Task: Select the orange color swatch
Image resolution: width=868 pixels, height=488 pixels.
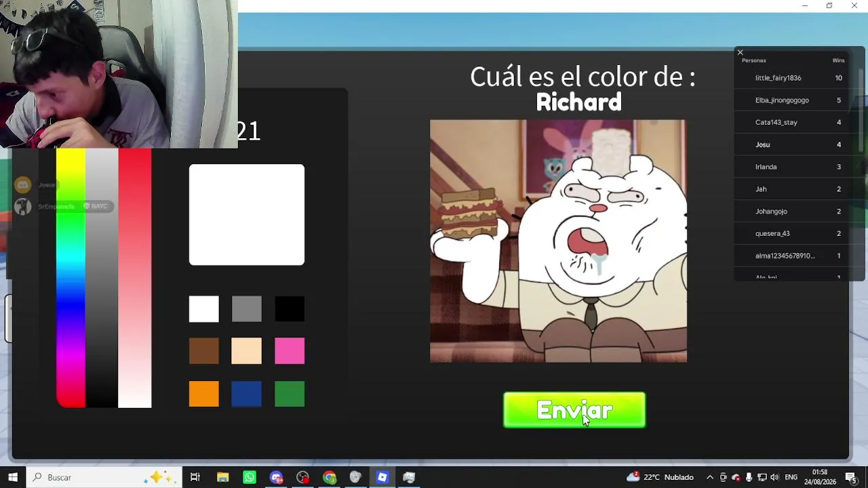Action: tap(204, 394)
